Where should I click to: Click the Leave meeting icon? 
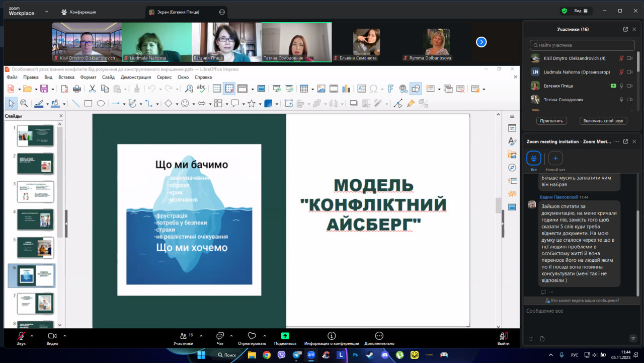point(503,336)
